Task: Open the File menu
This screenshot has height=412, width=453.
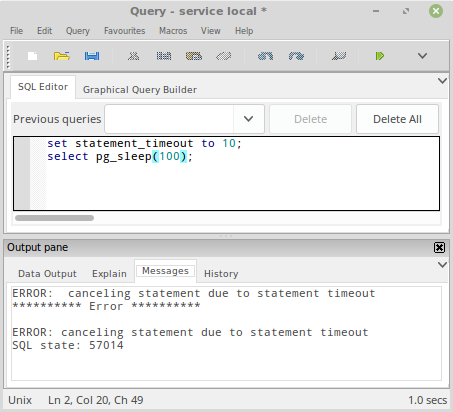Action: [x=16, y=31]
